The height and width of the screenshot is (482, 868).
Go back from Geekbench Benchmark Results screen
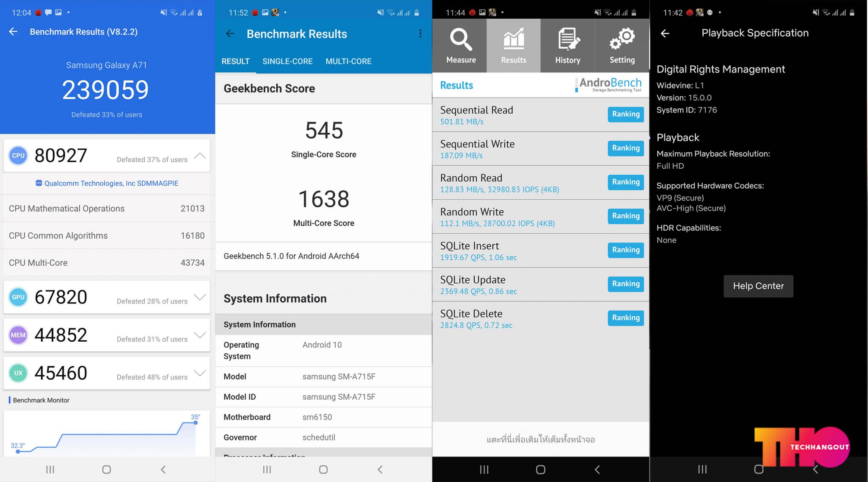[230, 34]
